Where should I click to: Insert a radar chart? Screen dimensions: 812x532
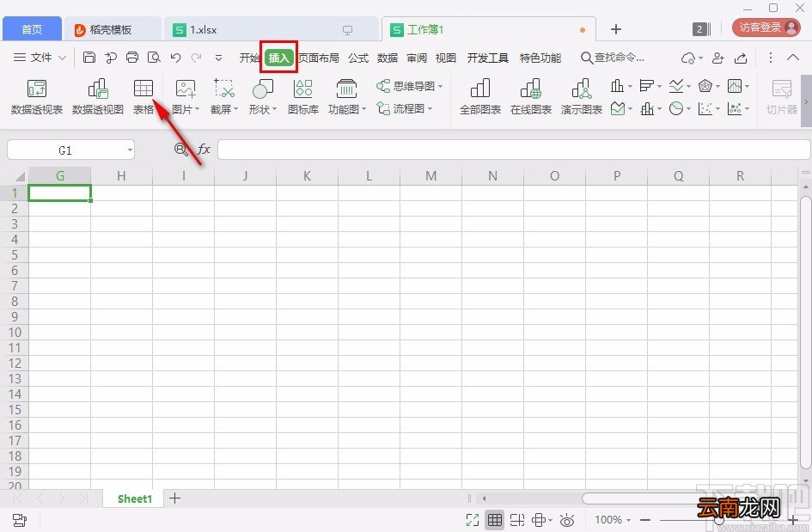(x=705, y=85)
